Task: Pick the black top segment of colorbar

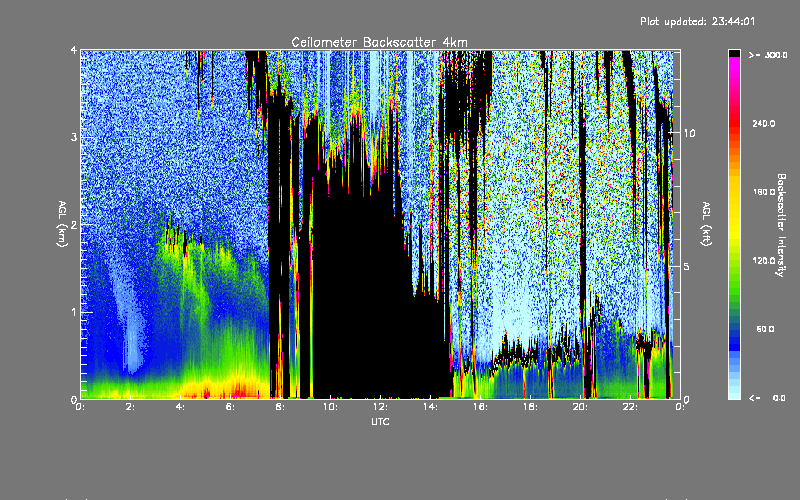Action: point(734,53)
